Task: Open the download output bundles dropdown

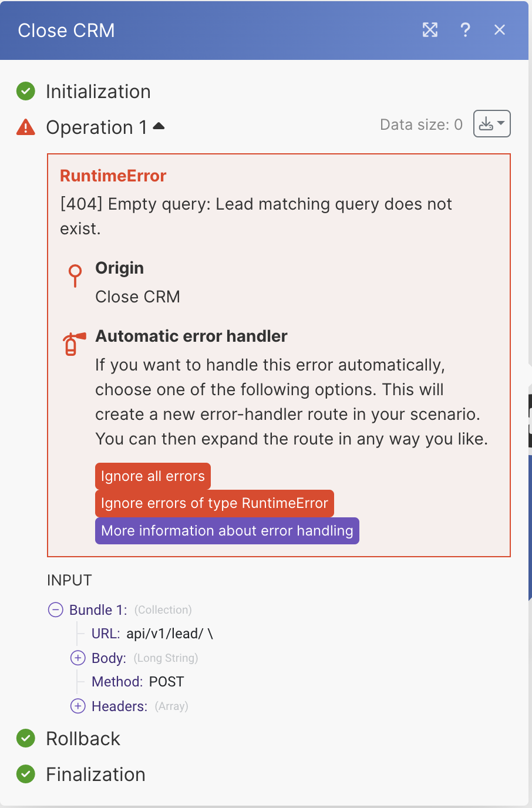Action: [x=491, y=124]
